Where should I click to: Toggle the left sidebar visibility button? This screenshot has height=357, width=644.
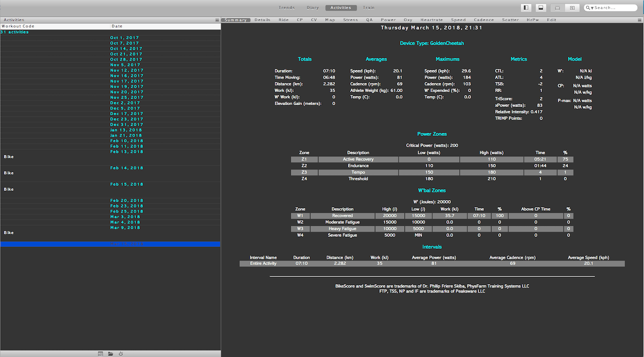(x=526, y=8)
